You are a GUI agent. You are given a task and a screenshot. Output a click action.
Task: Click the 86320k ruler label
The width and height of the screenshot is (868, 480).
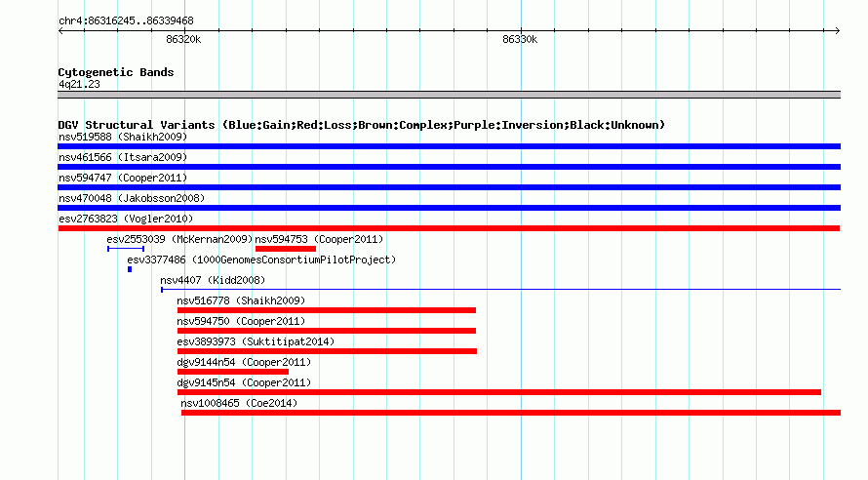pyautogui.click(x=183, y=39)
